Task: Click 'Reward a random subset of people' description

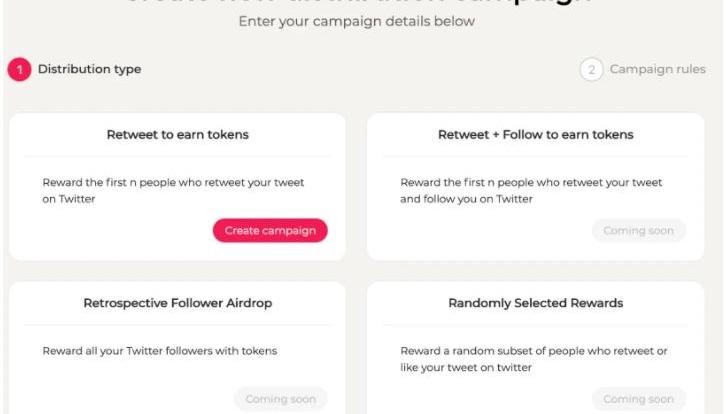Action: coord(534,359)
